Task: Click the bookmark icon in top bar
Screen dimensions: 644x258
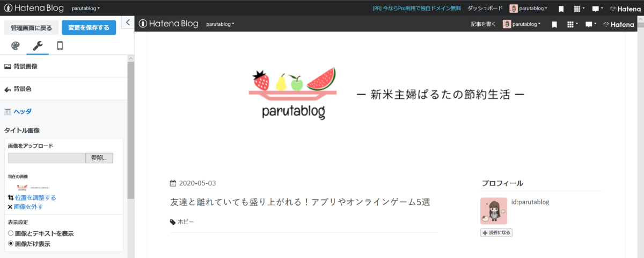Action: pyautogui.click(x=561, y=9)
